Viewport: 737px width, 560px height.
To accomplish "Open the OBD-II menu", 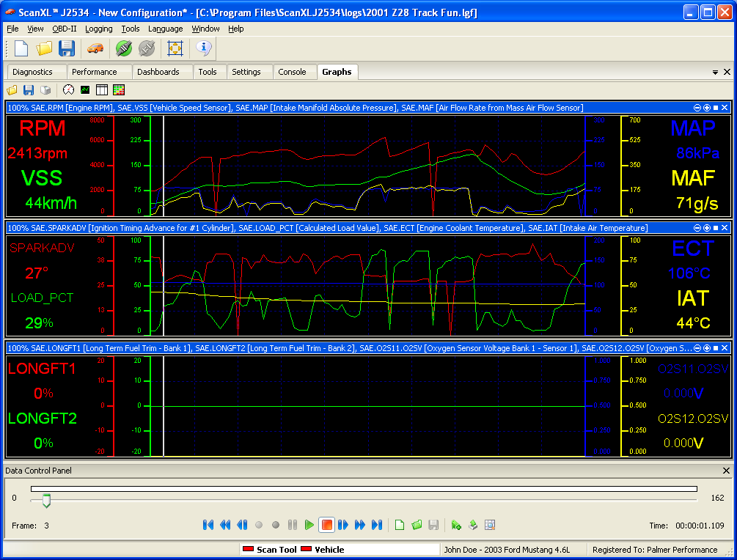I will click(64, 29).
